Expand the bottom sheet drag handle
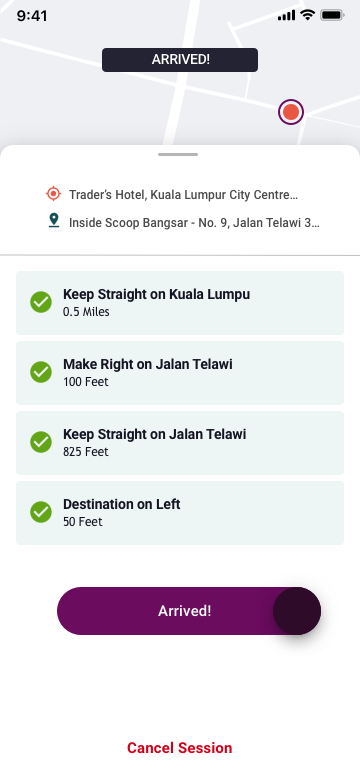The height and width of the screenshot is (784, 360). [178, 154]
